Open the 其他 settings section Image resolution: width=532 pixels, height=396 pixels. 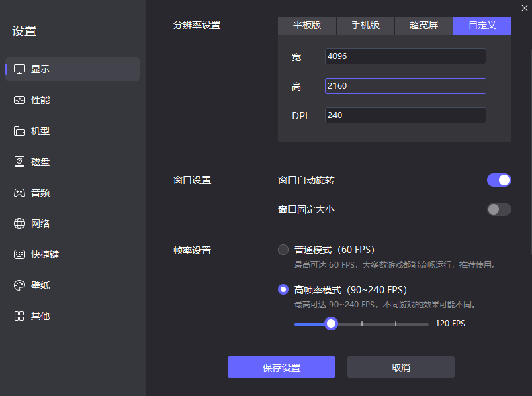pos(73,316)
